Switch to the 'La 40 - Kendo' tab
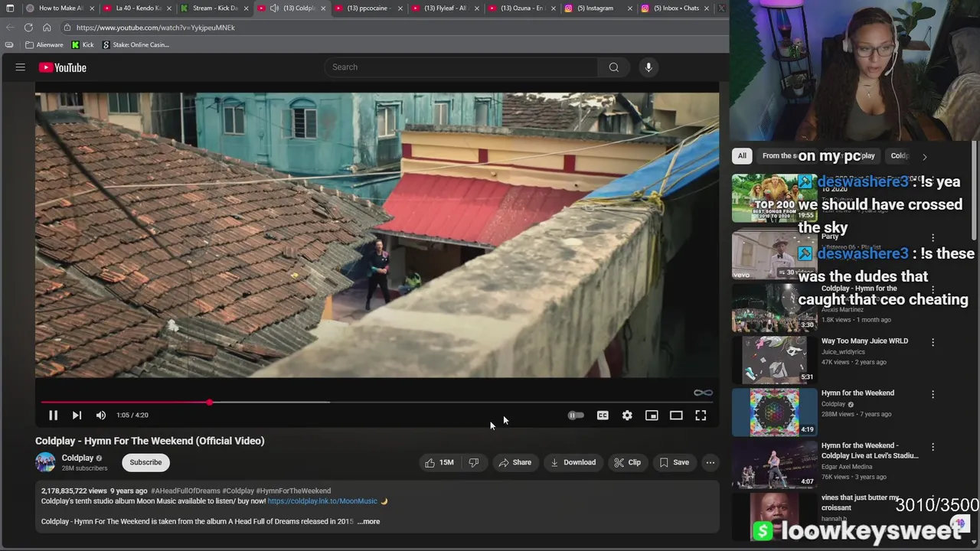The height and width of the screenshot is (551, 980). tap(137, 8)
